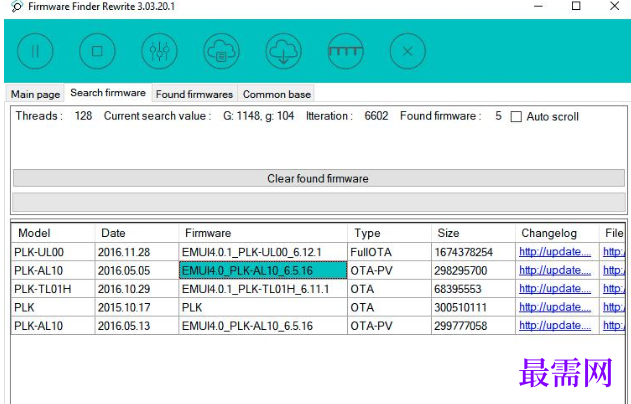Open File link in PLK-UL00 row

(x=614, y=252)
